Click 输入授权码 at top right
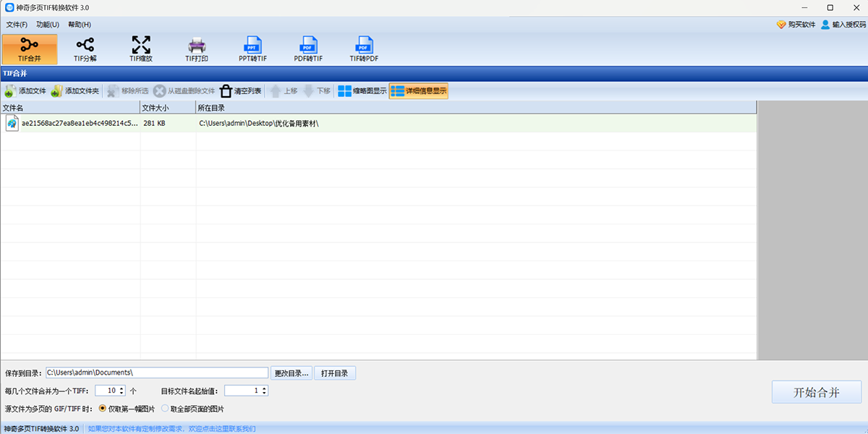Image resolution: width=868 pixels, height=434 pixels. pyautogui.click(x=843, y=25)
